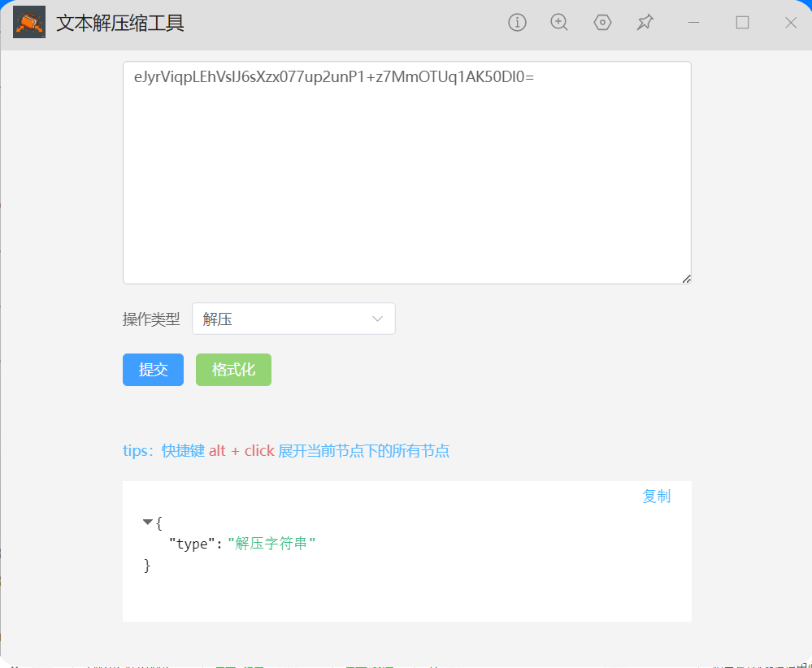Click the 复制 link above the JSON output
Image resolution: width=812 pixels, height=668 pixels.
(656, 497)
